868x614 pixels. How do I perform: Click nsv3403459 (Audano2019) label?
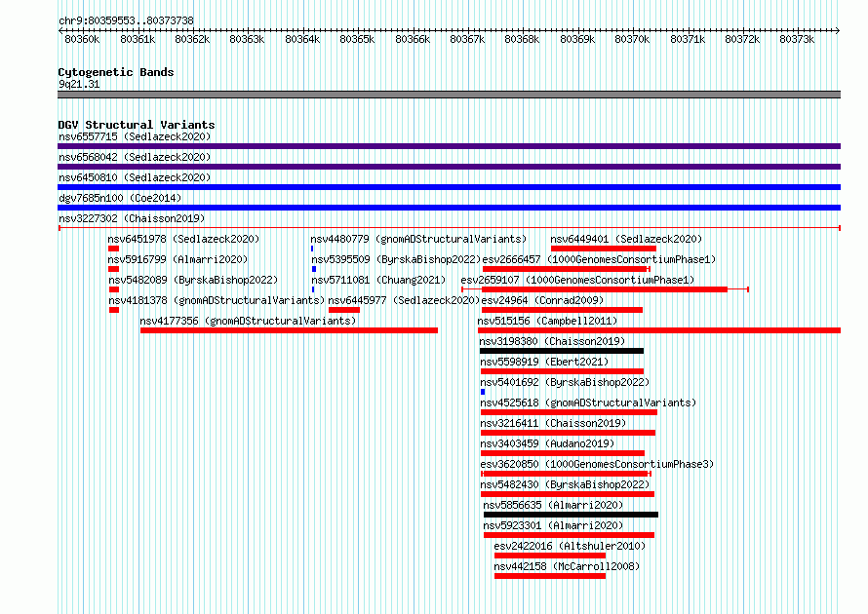click(x=547, y=443)
